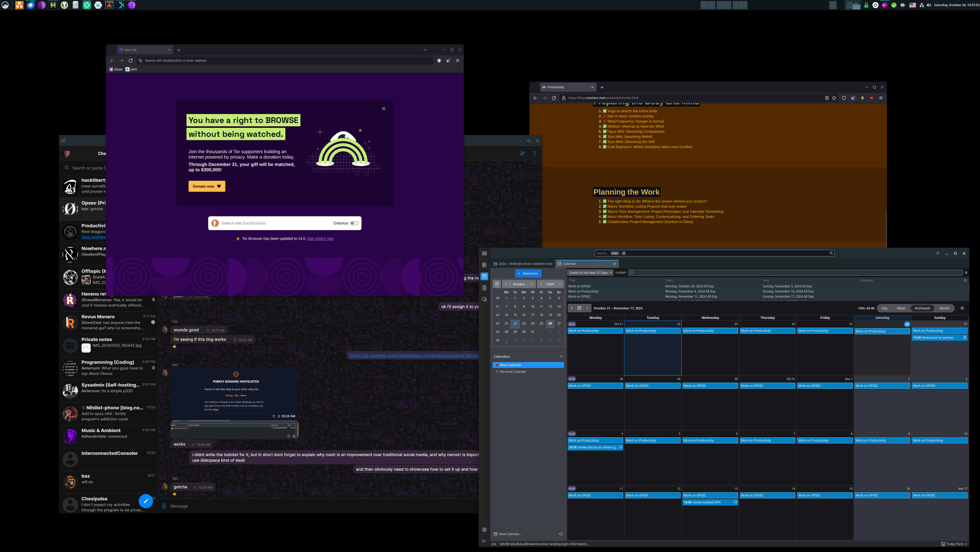Open the See what's new link
The height and width of the screenshot is (552, 980).
[x=320, y=239]
